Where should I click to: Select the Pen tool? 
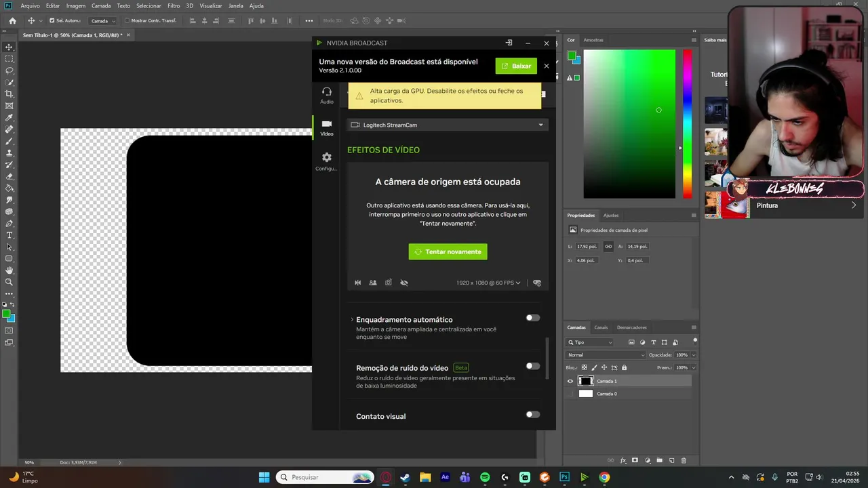[x=9, y=224]
